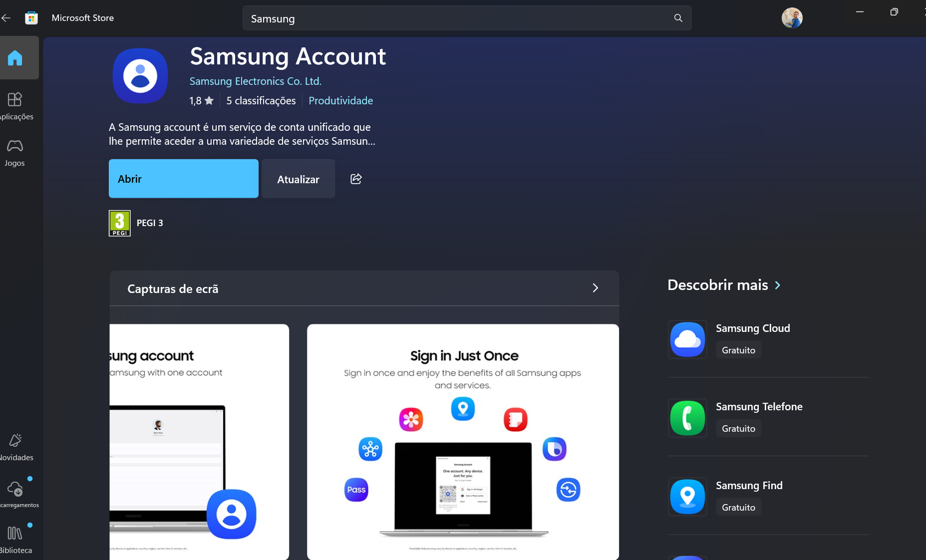Viewport: 926px width, 560px height.
Task: Click the back arrow in title bar
Action: tap(6, 18)
